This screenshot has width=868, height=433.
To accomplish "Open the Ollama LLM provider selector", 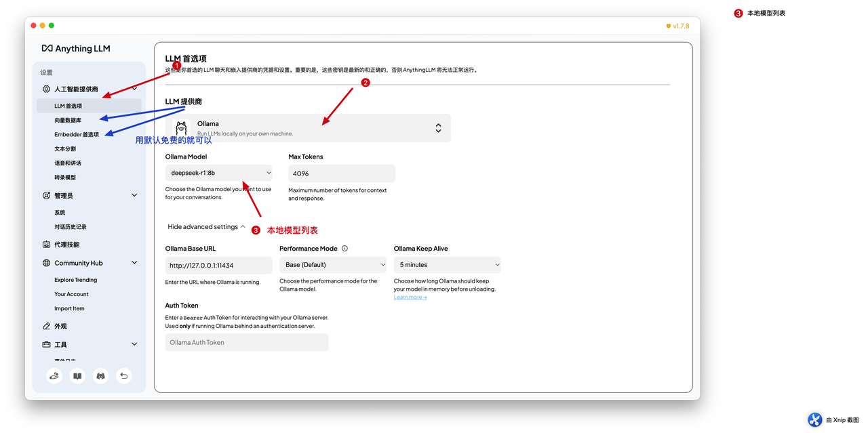I will click(308, 128).
